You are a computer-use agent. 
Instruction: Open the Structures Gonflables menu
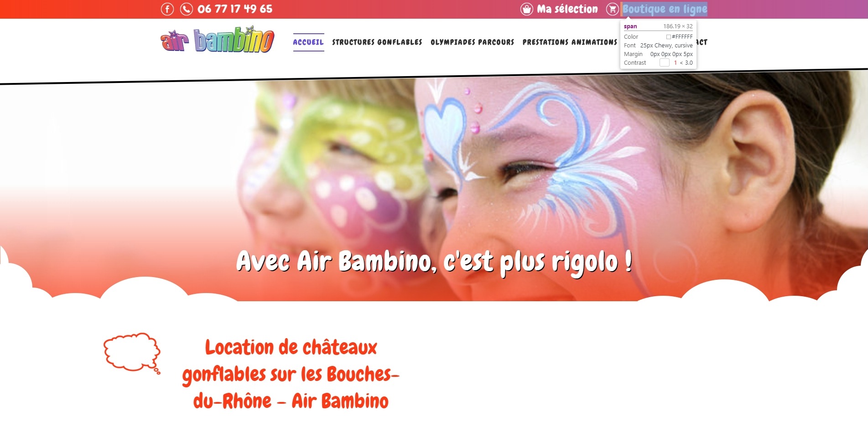[377, 42]
